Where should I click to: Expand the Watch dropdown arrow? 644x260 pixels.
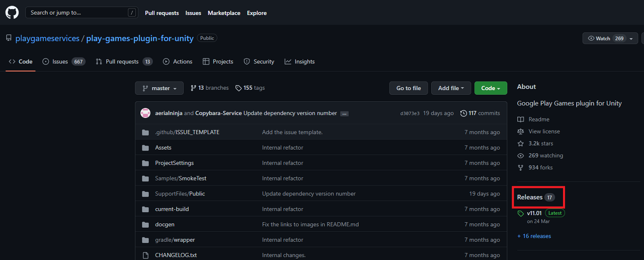click(x=632, y=38)
